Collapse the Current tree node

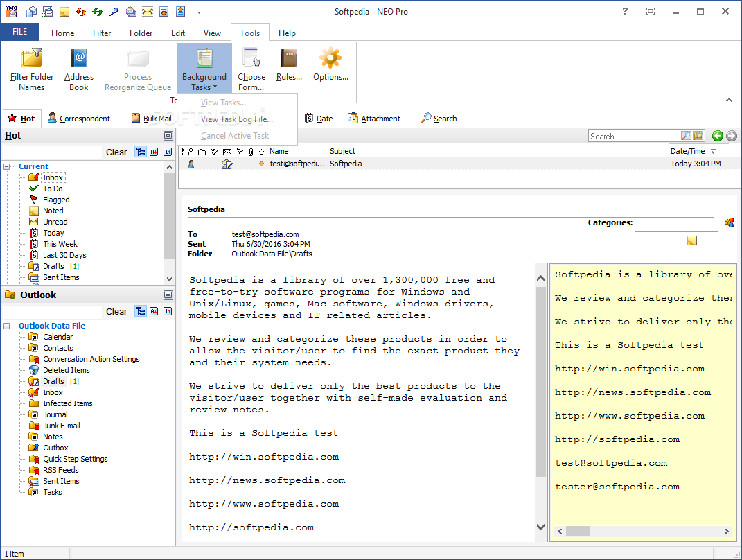click(x=7, y=166)
